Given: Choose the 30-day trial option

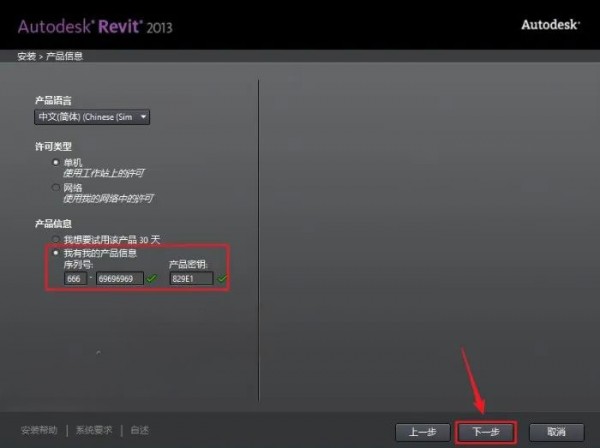Looking at the screenshot, I should 56,239.
